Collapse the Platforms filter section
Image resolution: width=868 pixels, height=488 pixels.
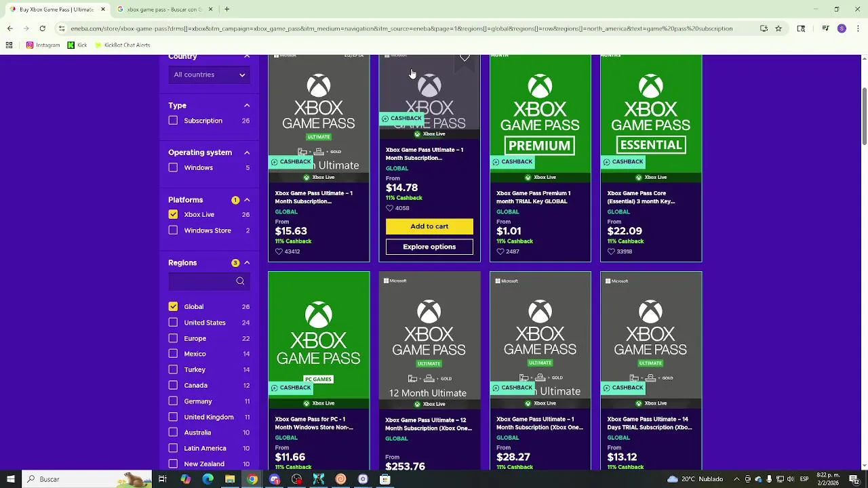pyautogui.click(x=247, y=200)
